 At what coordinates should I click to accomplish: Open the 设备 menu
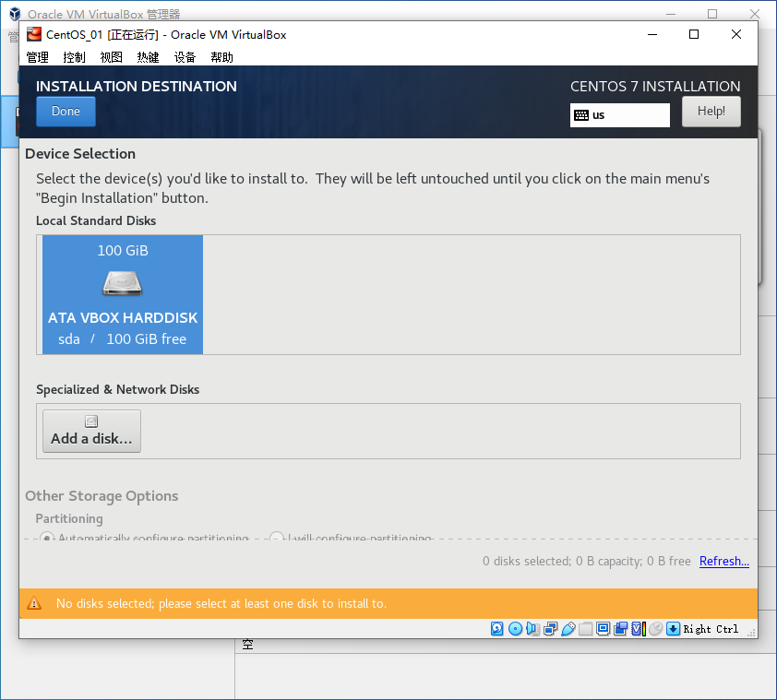pos(185,57)
